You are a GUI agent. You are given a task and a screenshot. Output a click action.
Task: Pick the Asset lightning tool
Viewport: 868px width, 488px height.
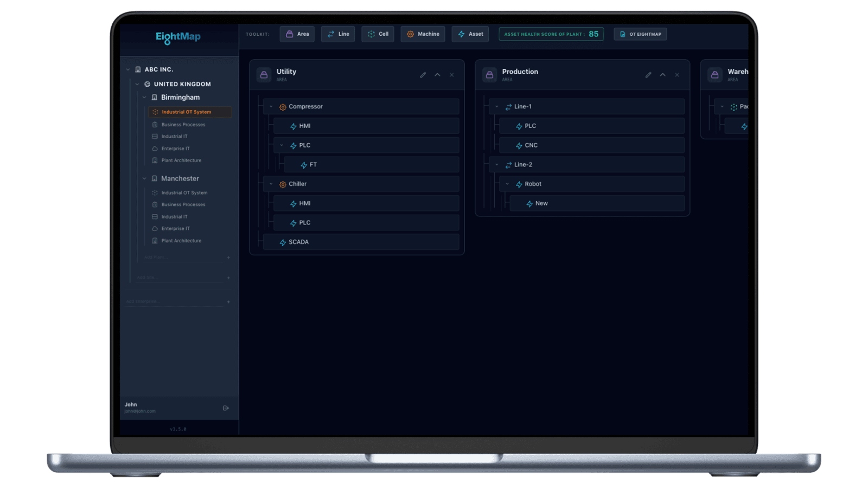tap(470, 34)
